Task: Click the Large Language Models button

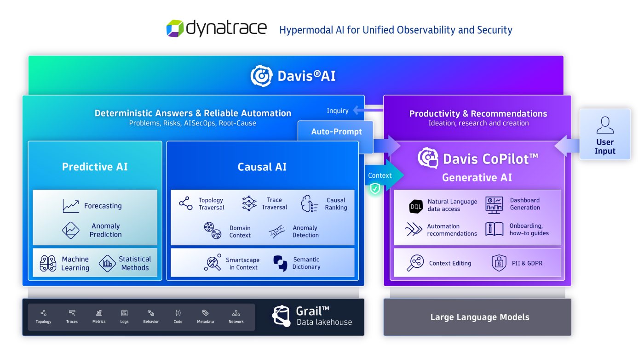Action: 480,317
